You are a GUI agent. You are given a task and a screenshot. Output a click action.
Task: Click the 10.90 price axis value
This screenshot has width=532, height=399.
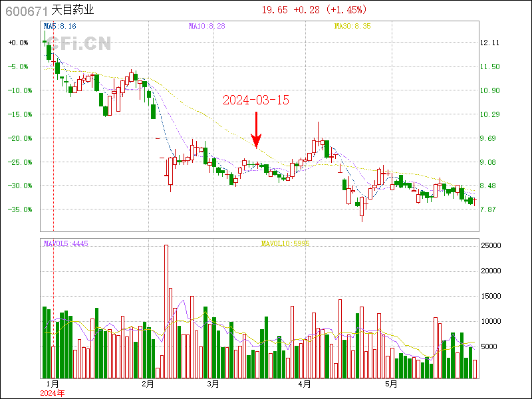tap(489, 90)
